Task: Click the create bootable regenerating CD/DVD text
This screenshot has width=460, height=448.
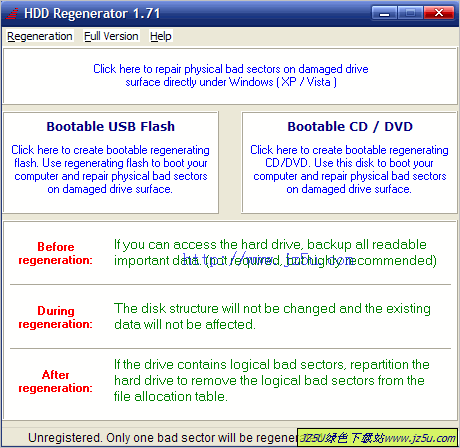Action: [349, 169]
